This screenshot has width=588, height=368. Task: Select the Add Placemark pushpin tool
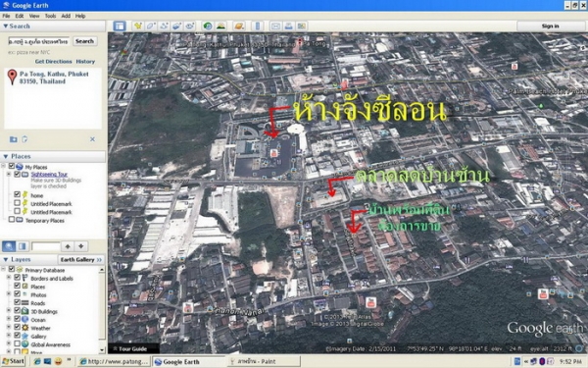(138, 26)
